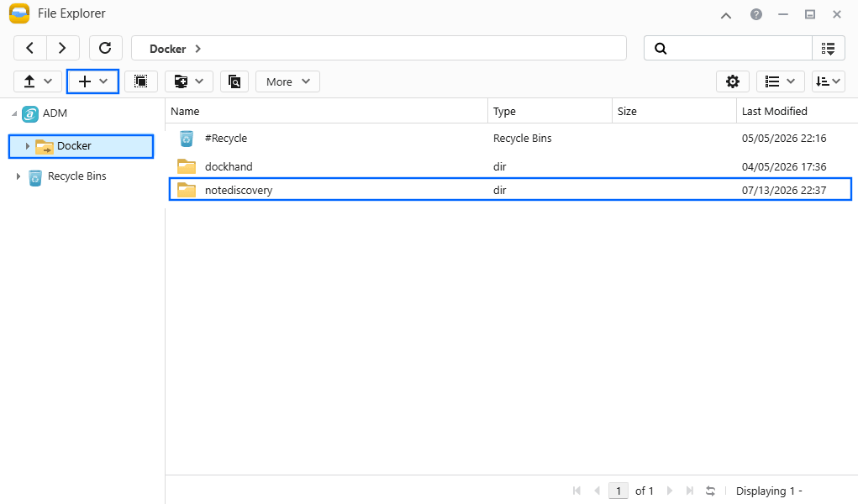Click the Recycle Bins type cell
The image size is (858, 504).
coord(523,139)
